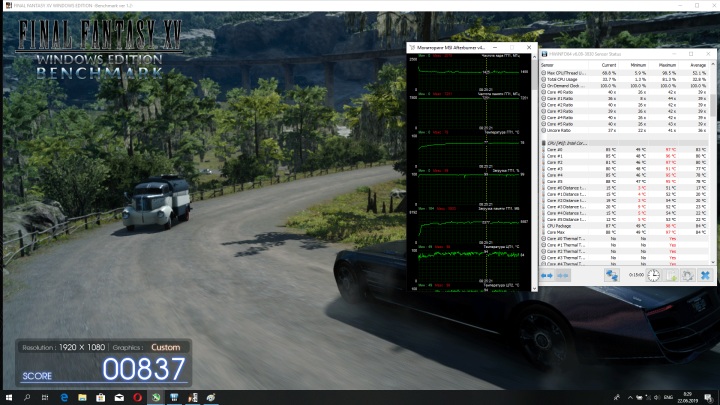Select Core #4 temperature row
The height and width of the screenshot is (405, 720).
click(x=624, y=175)
